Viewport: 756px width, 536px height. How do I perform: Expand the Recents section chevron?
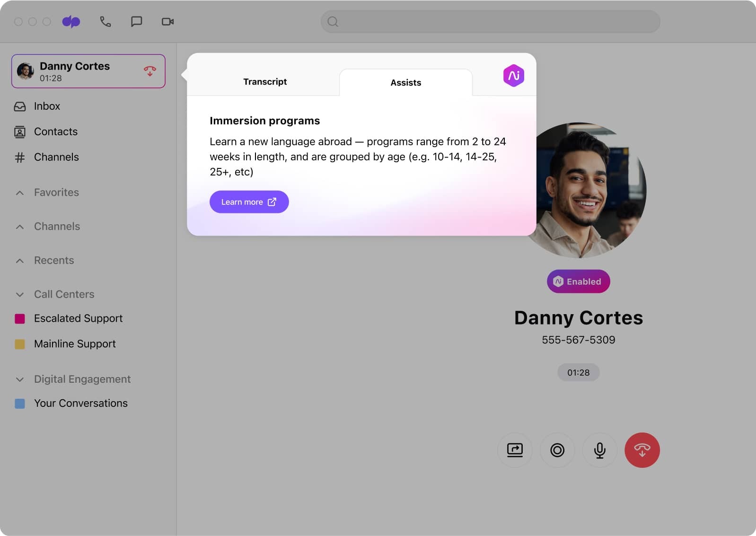tap(20, 261)
